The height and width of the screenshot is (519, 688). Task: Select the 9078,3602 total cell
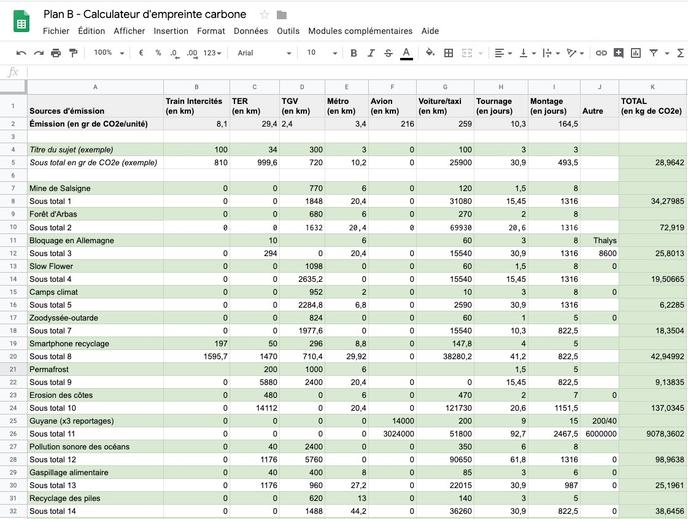point(652,434)
